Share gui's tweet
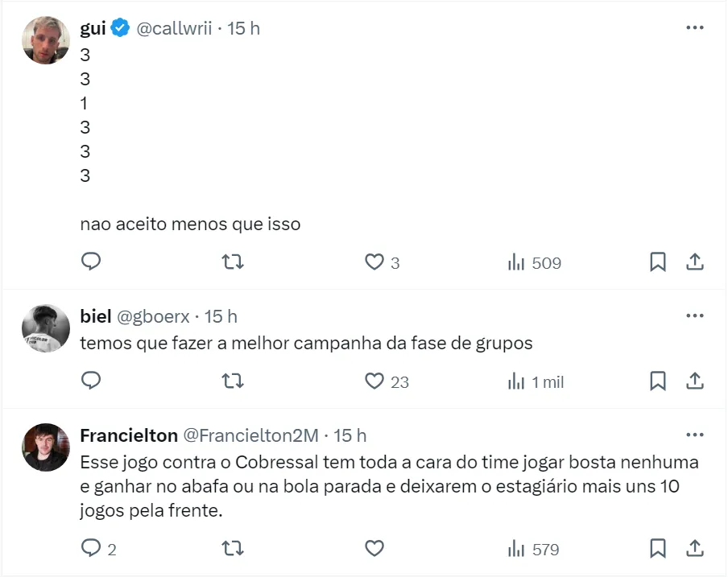The height and width of the screenshot is (577, 728). tap(695, 262)
